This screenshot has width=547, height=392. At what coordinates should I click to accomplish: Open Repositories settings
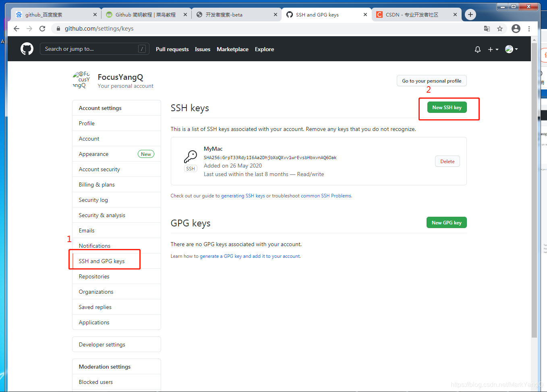pyautogui.click(x=116, y=276)
